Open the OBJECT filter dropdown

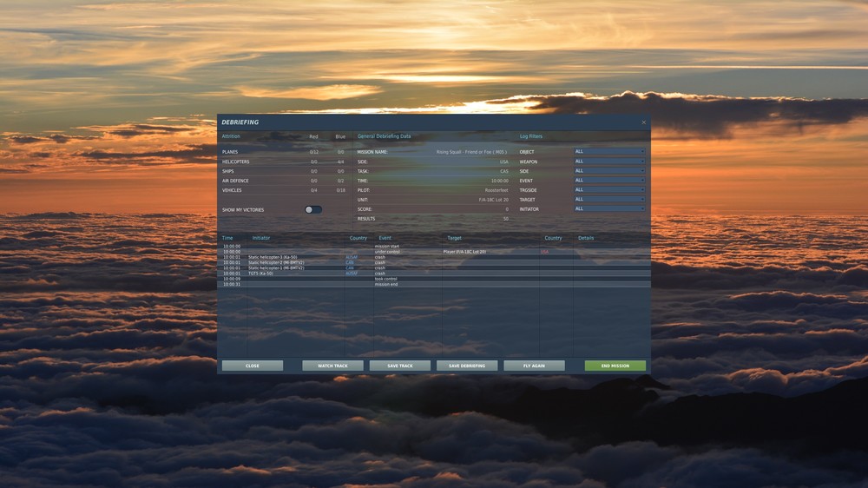click(x=609, y=151)
